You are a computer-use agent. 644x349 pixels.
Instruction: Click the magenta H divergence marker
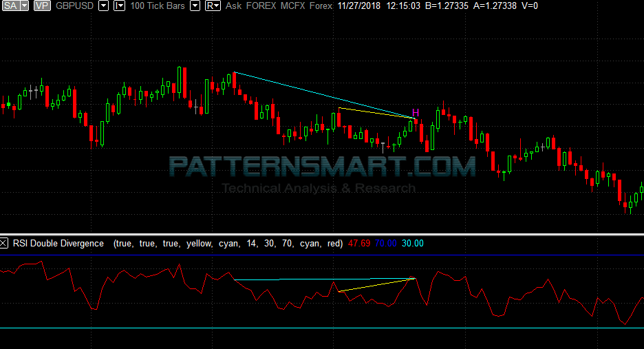pos(416,113)
